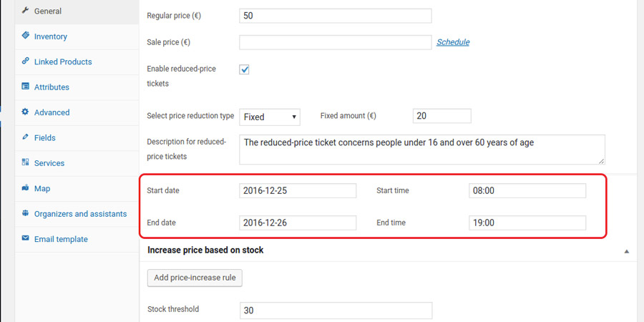Click the Inventory tag icon
The height and width of the screenshot is (322, 644).
click(x=25, y=36)
